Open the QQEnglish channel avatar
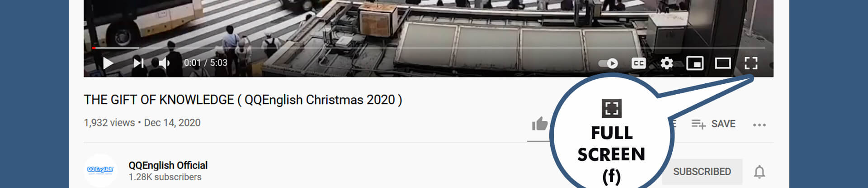This screenshot has width=868, height=188. pyautogui.click(x=101, y=170)
